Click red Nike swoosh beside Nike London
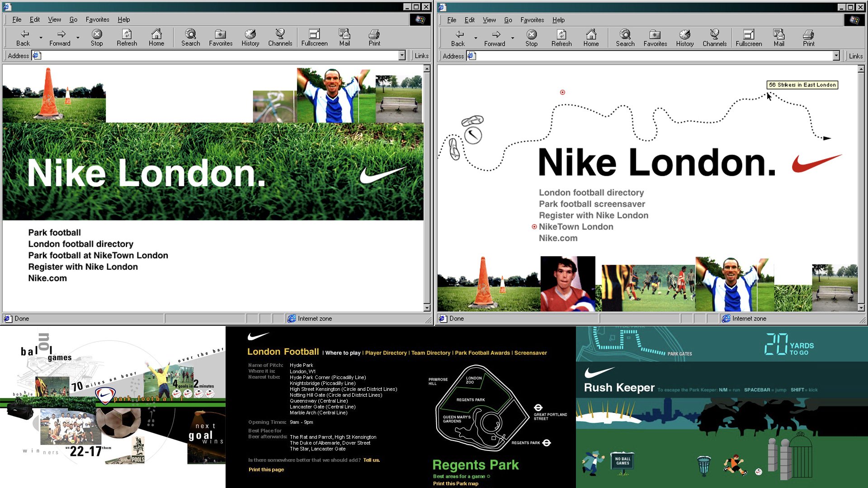The image size is (868, 488). click(817, 163)
